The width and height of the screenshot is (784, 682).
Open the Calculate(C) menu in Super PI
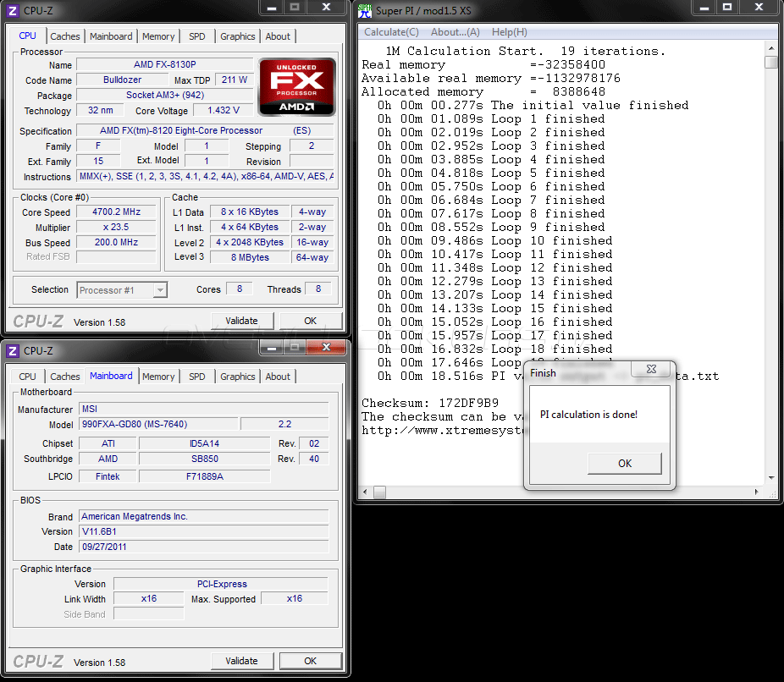tap(391, 32)
